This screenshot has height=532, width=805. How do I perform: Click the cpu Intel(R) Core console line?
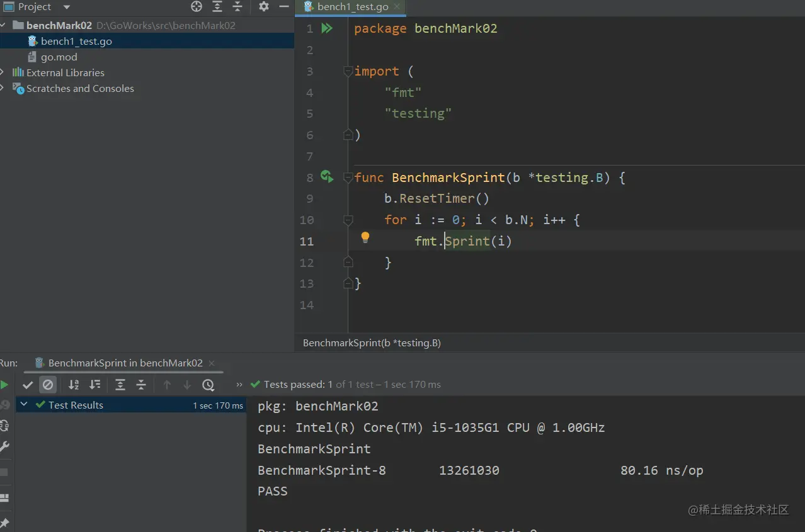point(431,428)
